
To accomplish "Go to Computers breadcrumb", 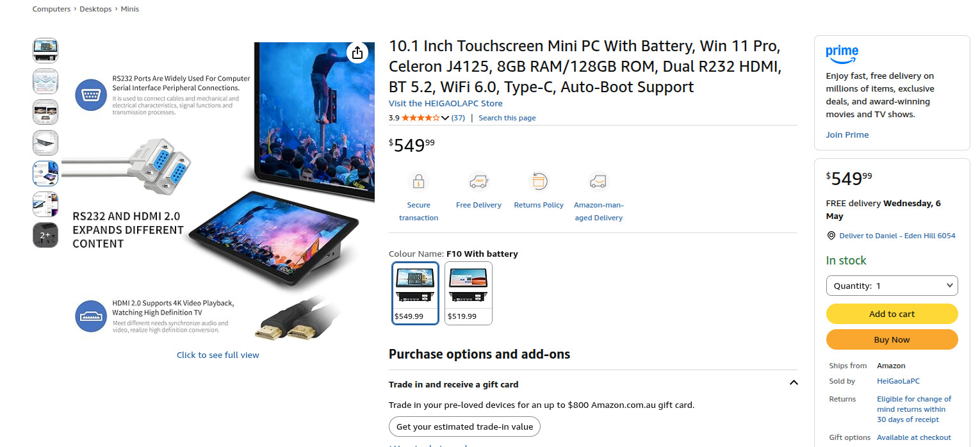I will [x=51, y=9].
